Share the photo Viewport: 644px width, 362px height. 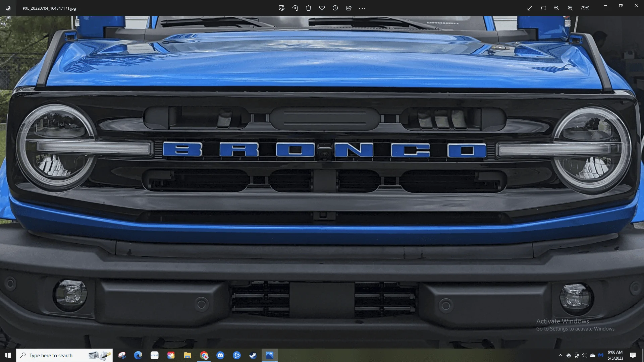[349, 8]
